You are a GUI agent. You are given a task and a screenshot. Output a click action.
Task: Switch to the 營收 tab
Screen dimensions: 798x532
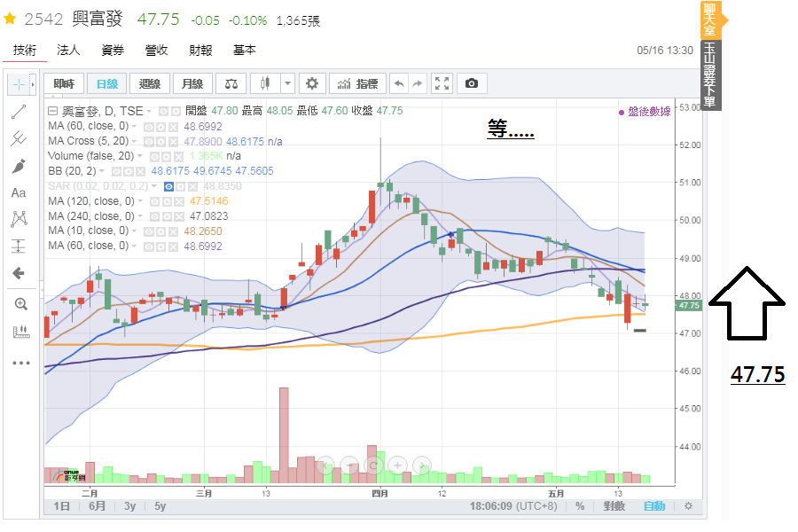[x=157, y=50]
